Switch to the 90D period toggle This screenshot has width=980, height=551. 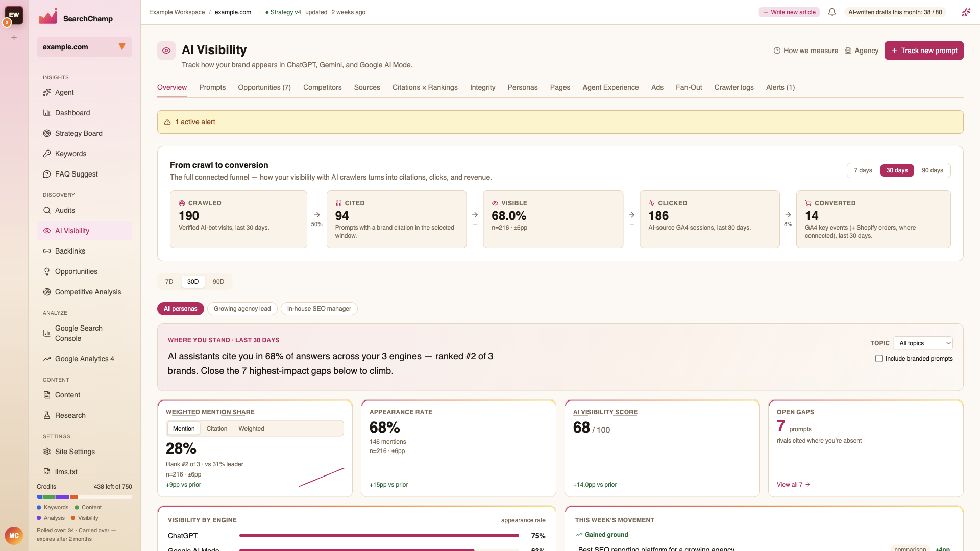pyautogui.click(x=218, y=282)
